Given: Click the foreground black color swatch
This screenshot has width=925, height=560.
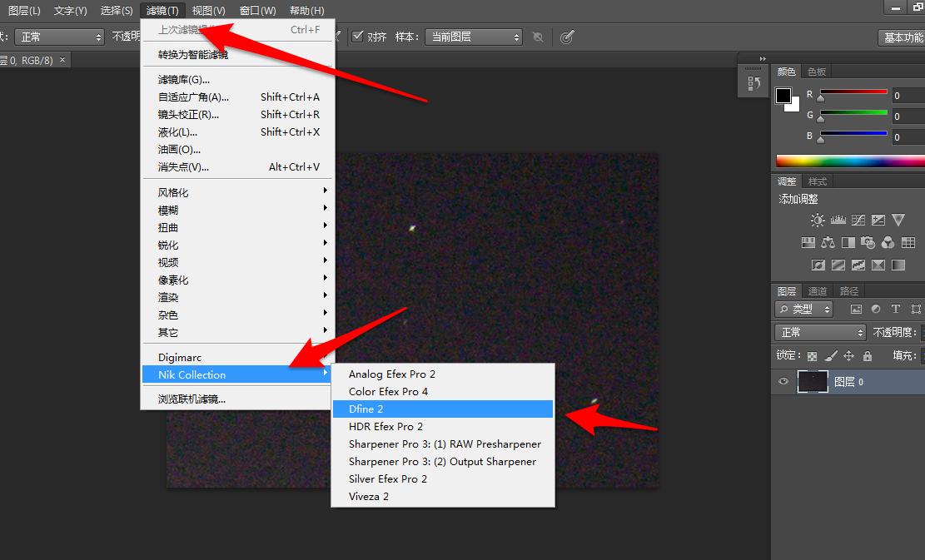Looking at the screenshot, I should click(783, 96).
